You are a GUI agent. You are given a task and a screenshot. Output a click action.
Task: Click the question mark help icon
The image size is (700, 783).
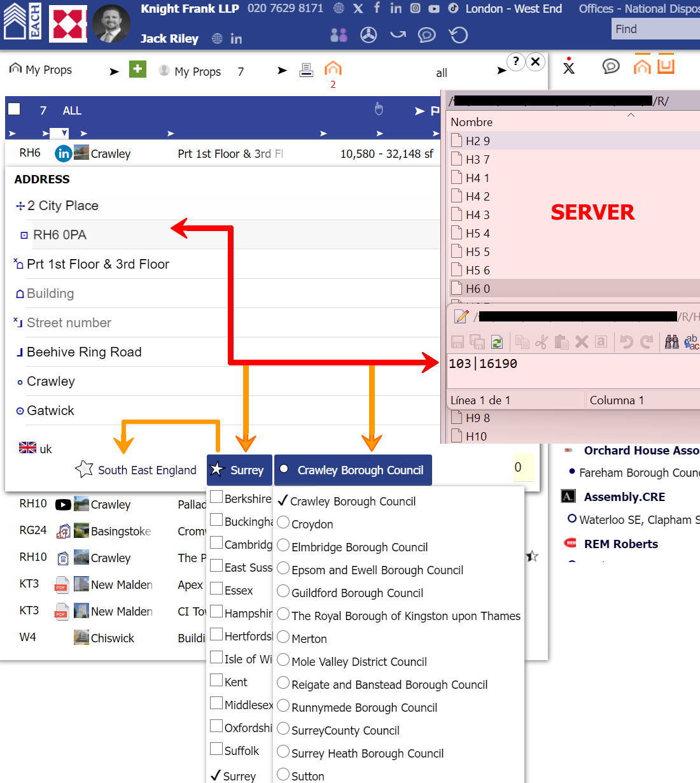515,61
